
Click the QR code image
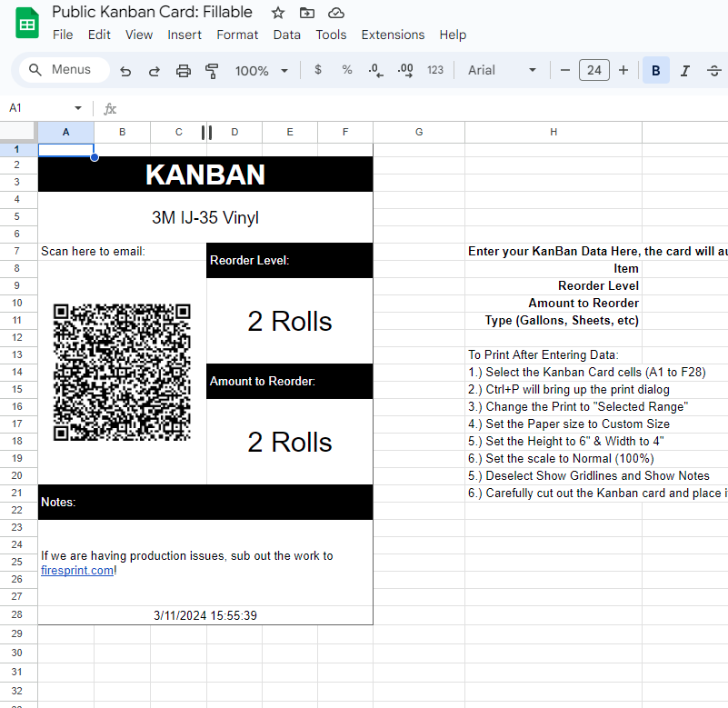click(x=122, y=372)
